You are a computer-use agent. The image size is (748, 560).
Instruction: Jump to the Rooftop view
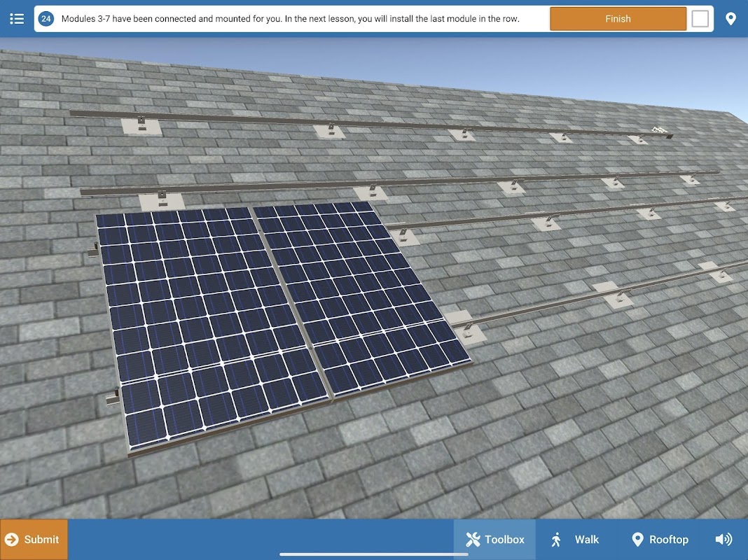point(660,539)
